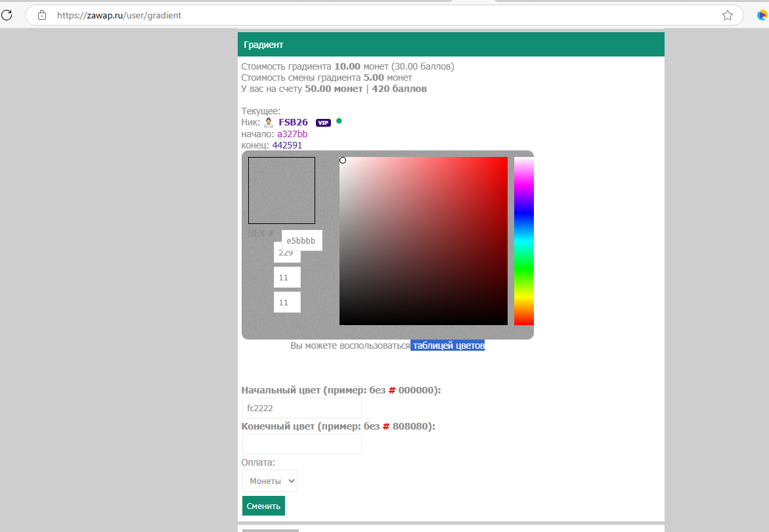Click the green online status dot
769x532 pixels.
[339, 121]
